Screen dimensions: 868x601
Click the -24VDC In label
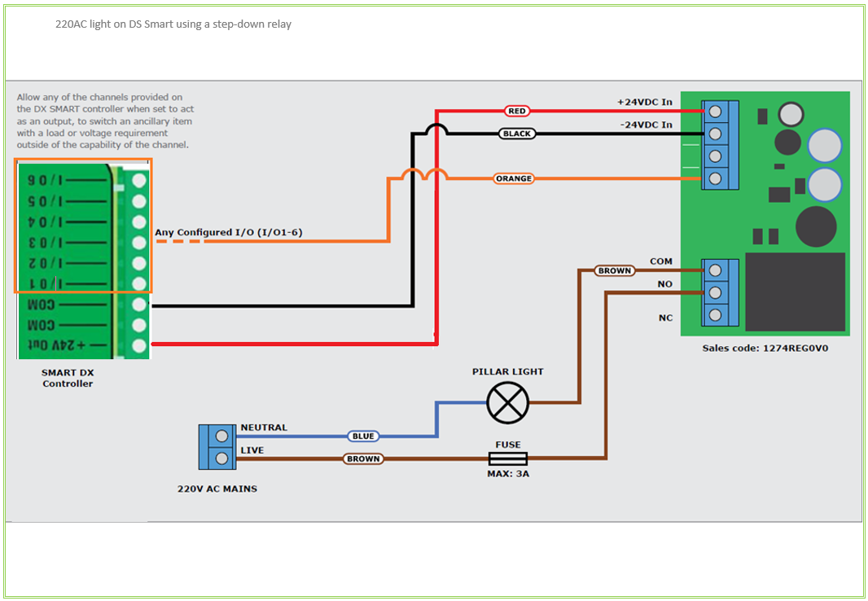pyautogui.click(x=646, y=125)
